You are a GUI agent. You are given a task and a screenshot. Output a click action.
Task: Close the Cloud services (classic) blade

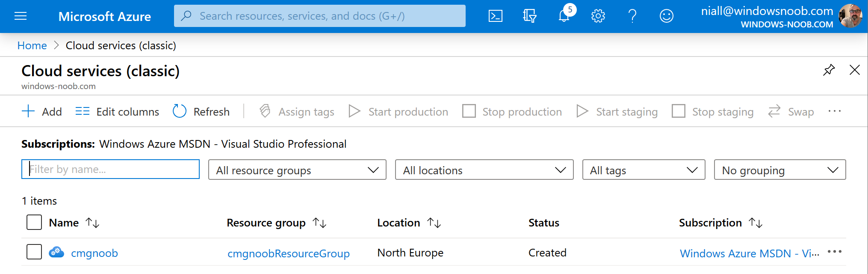click(x=854, y=70)
